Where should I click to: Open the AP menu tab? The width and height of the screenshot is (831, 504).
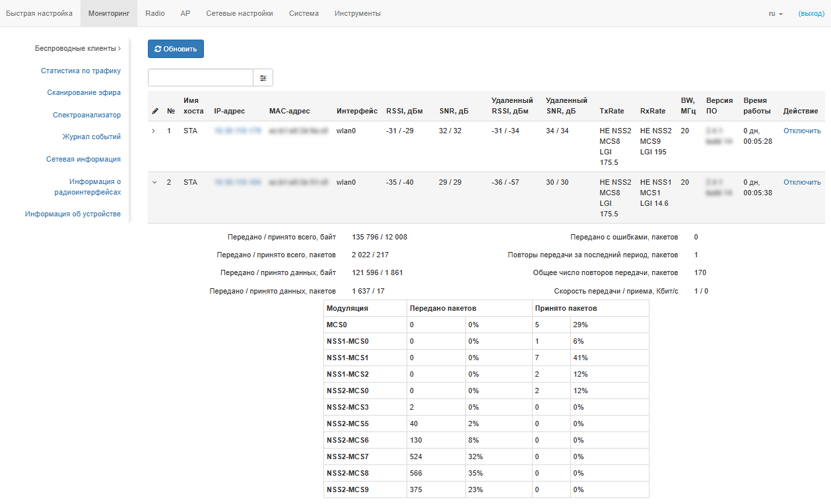tap(185, 13)
